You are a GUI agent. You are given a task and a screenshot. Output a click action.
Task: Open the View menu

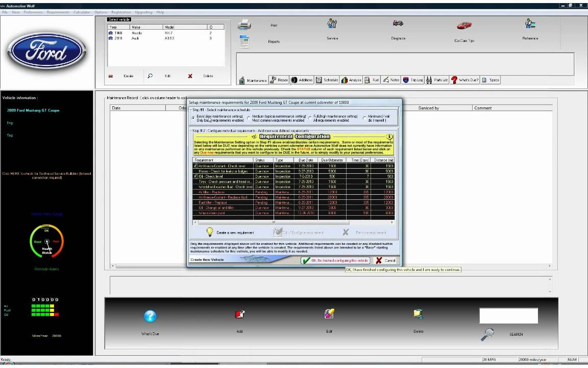tap(16, 12)
